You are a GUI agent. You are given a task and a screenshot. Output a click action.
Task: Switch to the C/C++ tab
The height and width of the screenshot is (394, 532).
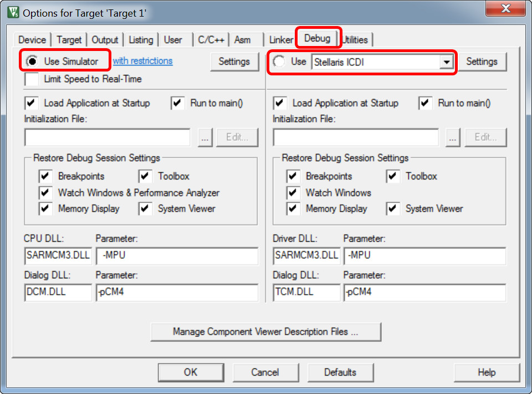[x=210, y=40]
